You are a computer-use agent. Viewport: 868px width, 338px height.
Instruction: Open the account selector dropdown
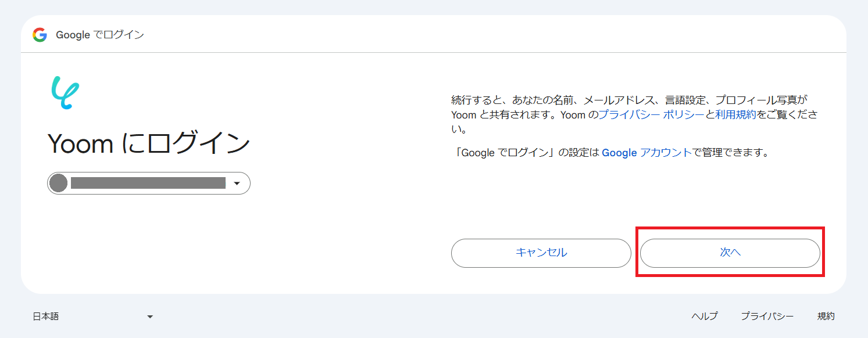[149, 184]
